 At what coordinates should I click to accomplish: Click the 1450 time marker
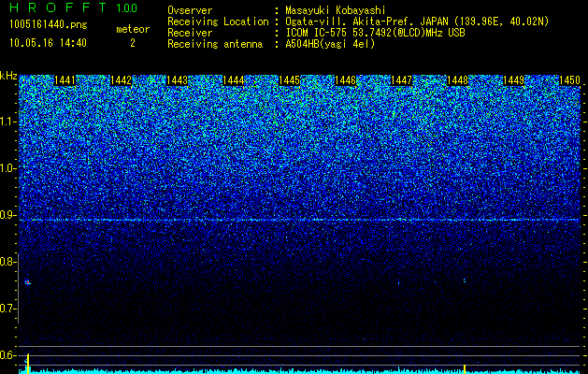click(x=569, y=80)
